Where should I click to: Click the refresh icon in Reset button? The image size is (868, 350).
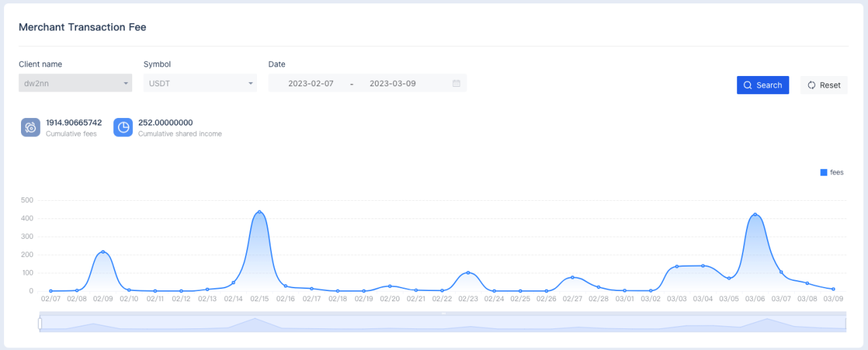coord(812,85)
